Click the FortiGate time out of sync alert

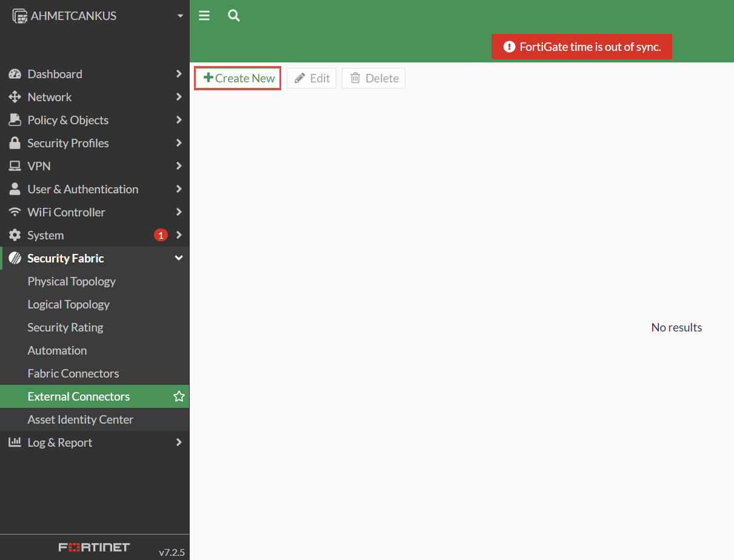(x=582, y=47)
